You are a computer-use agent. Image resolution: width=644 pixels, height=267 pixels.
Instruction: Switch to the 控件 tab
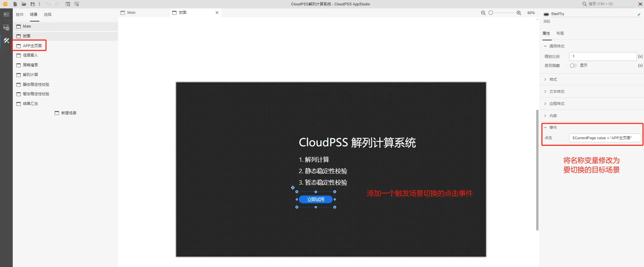20,14
